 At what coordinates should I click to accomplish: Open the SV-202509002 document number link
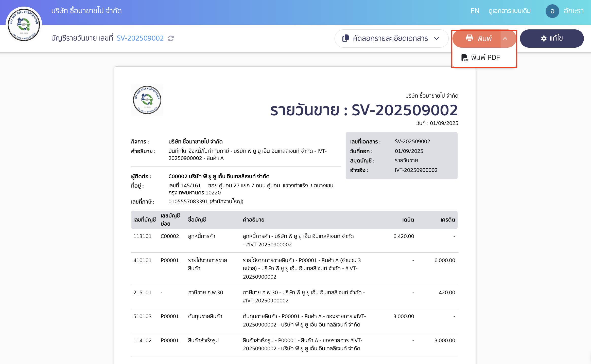click(x=140, y=38)
